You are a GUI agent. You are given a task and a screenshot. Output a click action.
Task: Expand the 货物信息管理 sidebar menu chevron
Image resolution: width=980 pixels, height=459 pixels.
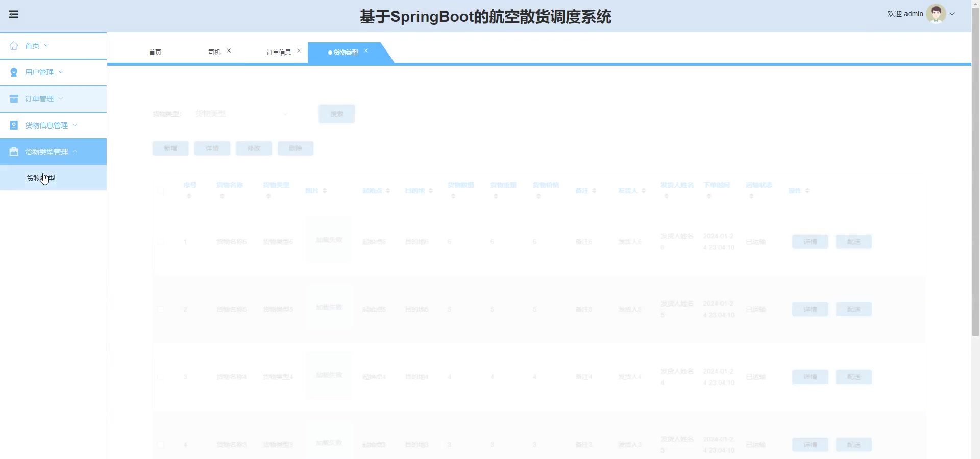[75, 125]
